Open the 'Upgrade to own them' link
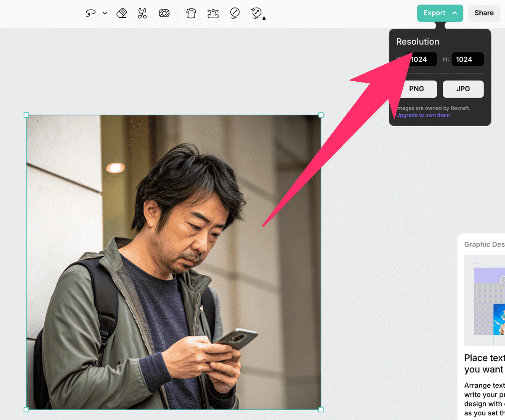This screenshot has height=420, width=505. [x=423, y=115]
